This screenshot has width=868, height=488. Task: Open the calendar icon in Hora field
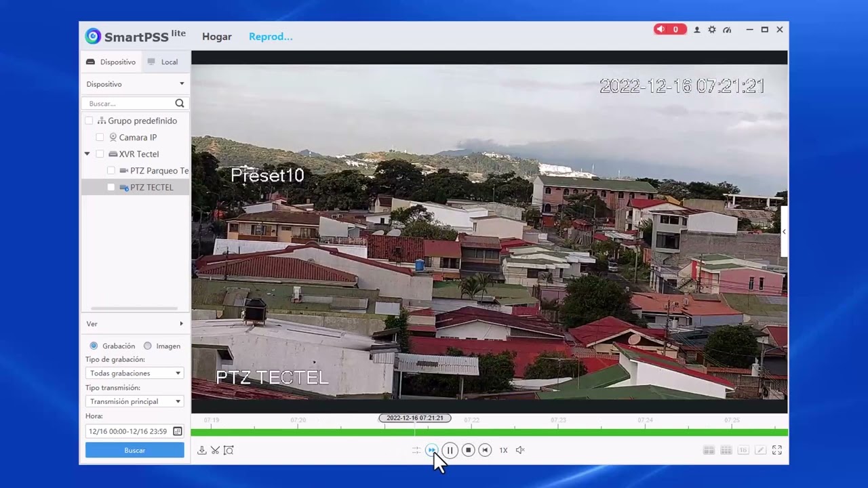178,431
